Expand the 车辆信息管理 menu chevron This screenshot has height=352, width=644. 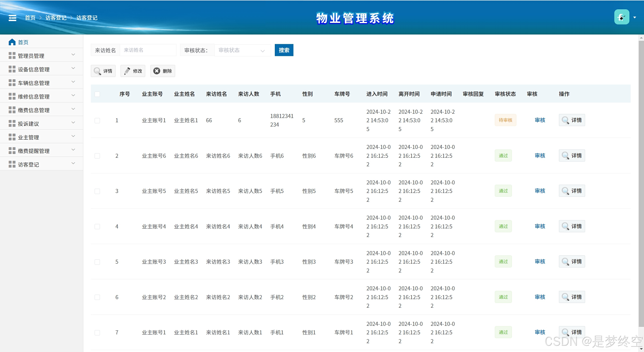(x=73, y=82)
